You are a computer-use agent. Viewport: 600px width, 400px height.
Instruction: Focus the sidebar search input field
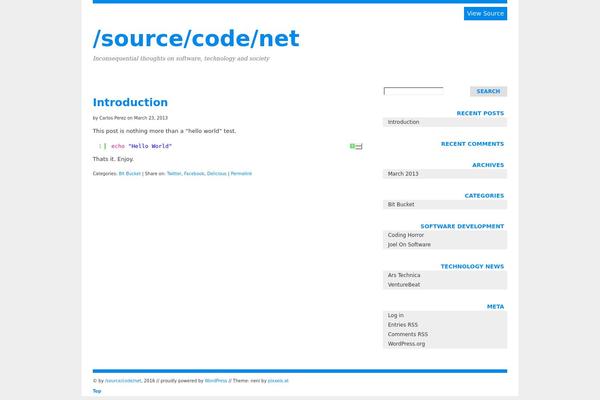414,91
